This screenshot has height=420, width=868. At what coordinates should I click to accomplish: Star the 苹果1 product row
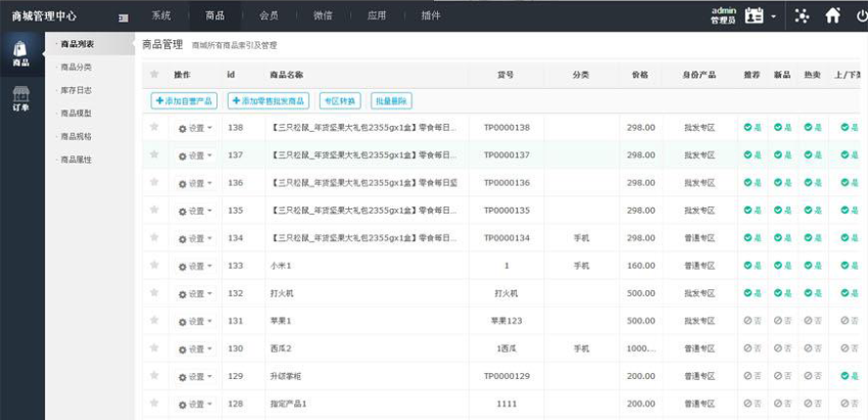coord(154,320)
